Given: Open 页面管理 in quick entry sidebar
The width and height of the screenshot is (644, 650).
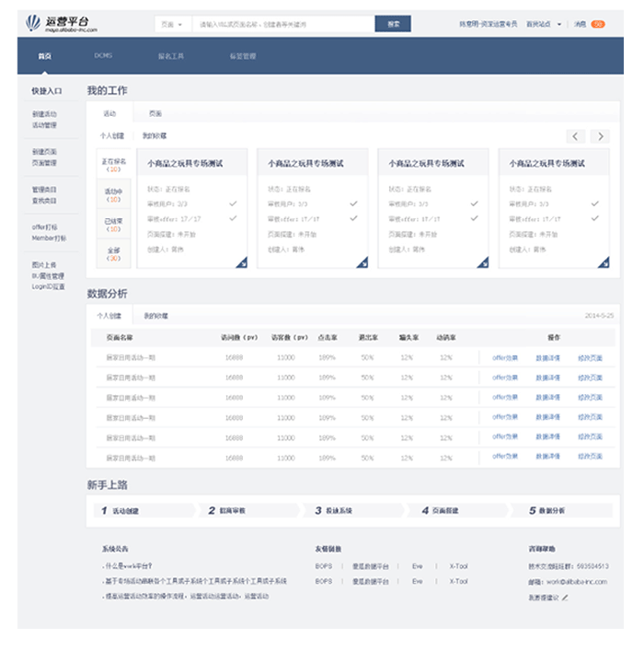Looking at the screenshot, I should click(x=44, y=162).
